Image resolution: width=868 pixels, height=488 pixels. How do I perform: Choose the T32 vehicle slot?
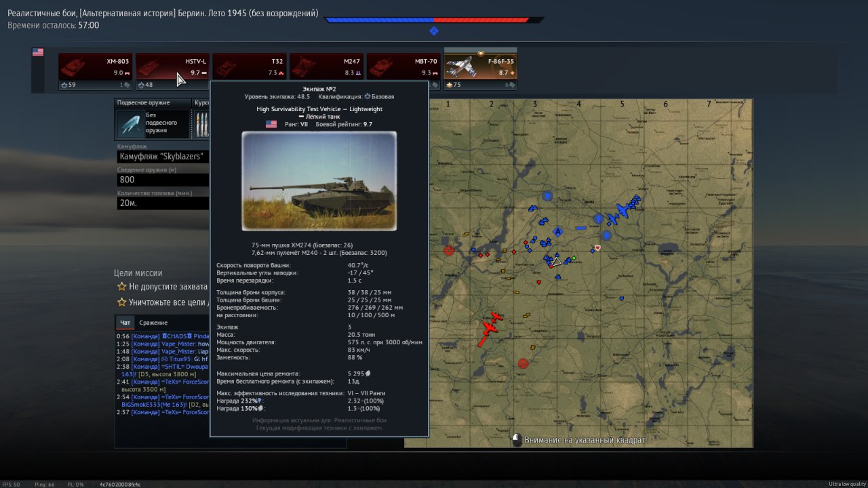250,66
